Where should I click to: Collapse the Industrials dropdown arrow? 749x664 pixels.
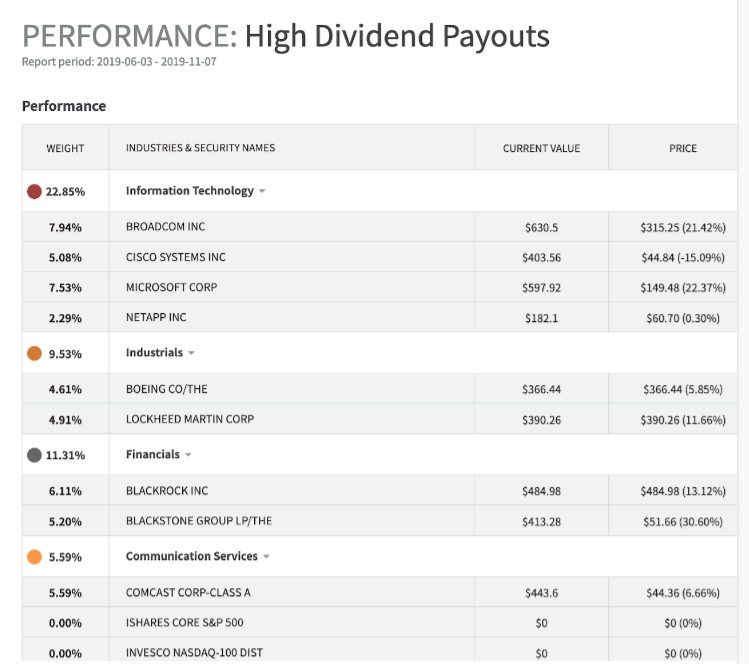(x=191, y=353)
